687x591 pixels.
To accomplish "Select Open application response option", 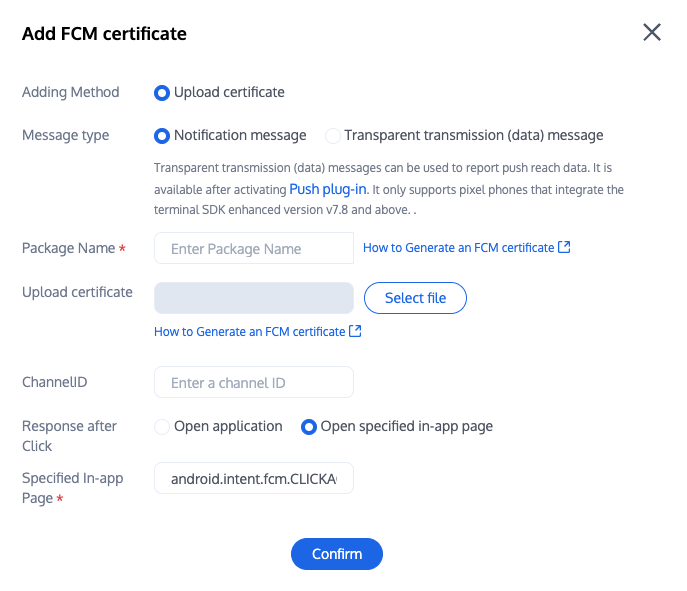I will tap(162, 427).
